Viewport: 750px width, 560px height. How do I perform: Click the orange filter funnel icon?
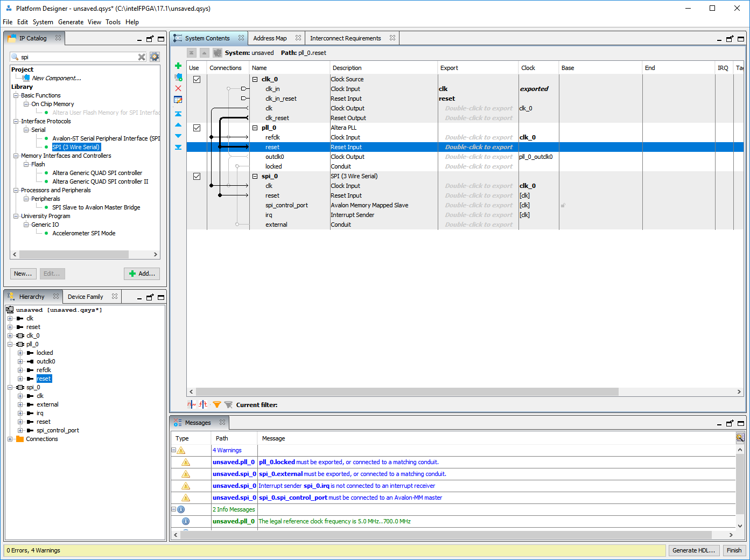pos(217,404)
